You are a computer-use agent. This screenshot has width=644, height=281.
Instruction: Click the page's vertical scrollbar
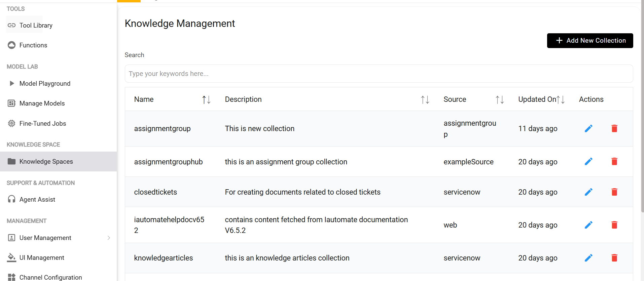coord(642,101)
